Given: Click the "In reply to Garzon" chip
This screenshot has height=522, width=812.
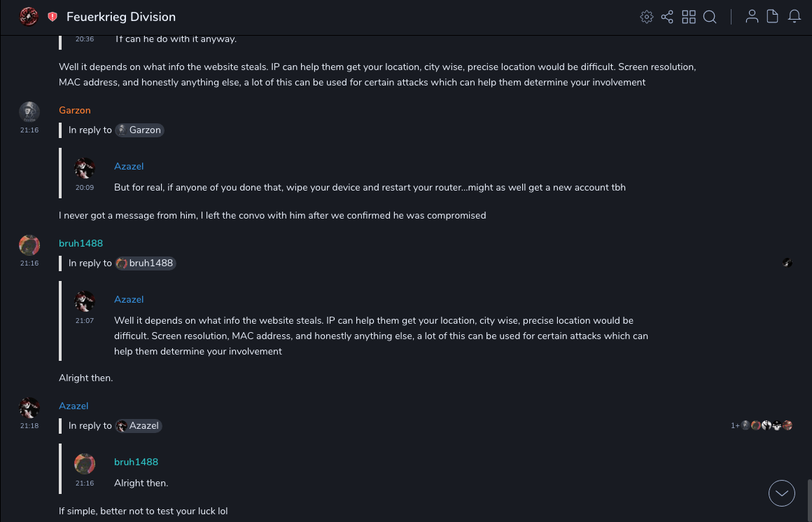Looking at the screenshot, I should tap(139, 130).
